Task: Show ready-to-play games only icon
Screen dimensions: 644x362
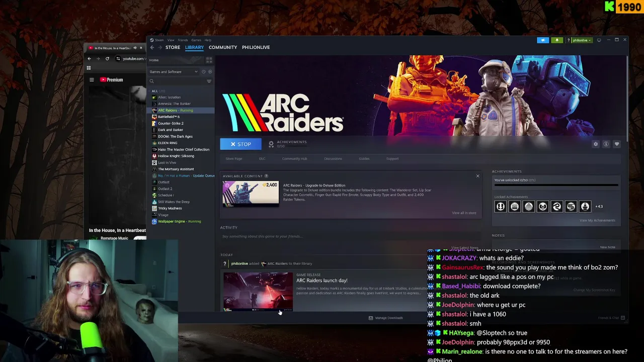Action: (x=210, y=72)
